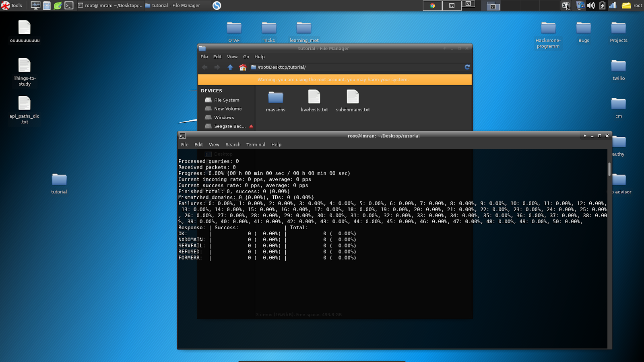Click the screenshot tray icon
The height and width of the screenshot is (362, 644).
(x=566, y=6)
